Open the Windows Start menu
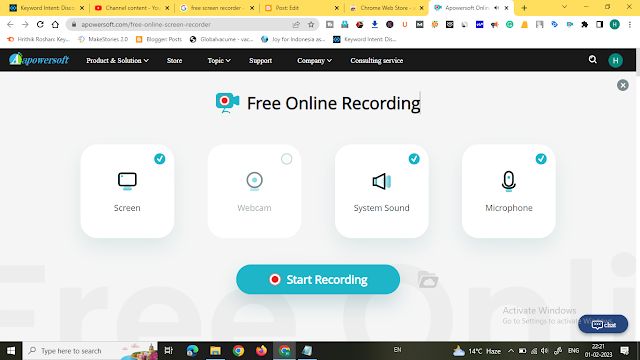The width and height of the screenshot is (640, 360). tap(11, 351)
